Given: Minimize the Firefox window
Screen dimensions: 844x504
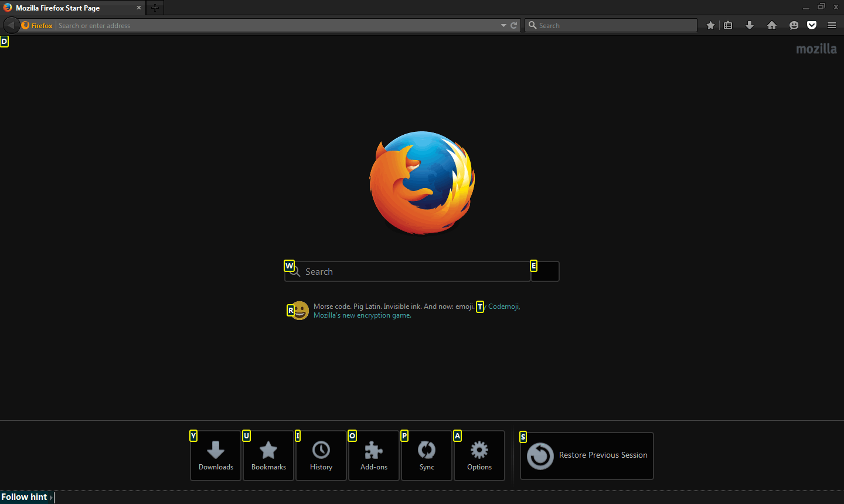Looking at the screenshot, I should click(x=806, y=8).
